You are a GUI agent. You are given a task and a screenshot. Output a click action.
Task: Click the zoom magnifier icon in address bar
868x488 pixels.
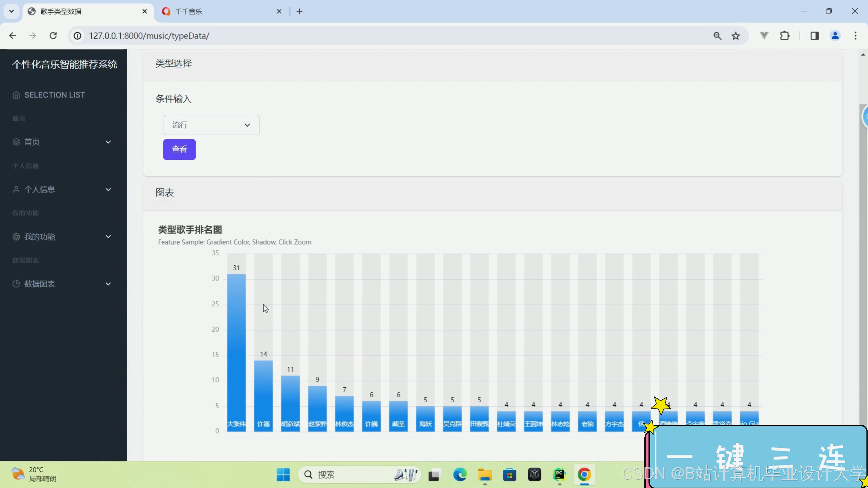(717, 36)
